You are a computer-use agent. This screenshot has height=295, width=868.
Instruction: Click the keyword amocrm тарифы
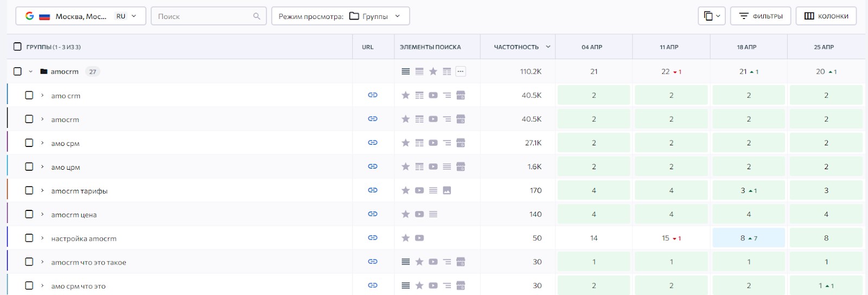click(x=79, y=191)
